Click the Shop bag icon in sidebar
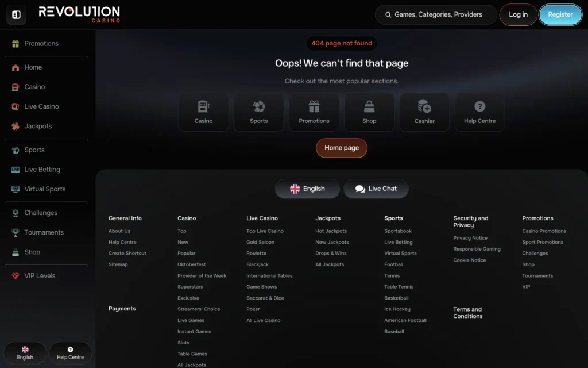This screenshot has height=368, width=588. tap(16, 252)
